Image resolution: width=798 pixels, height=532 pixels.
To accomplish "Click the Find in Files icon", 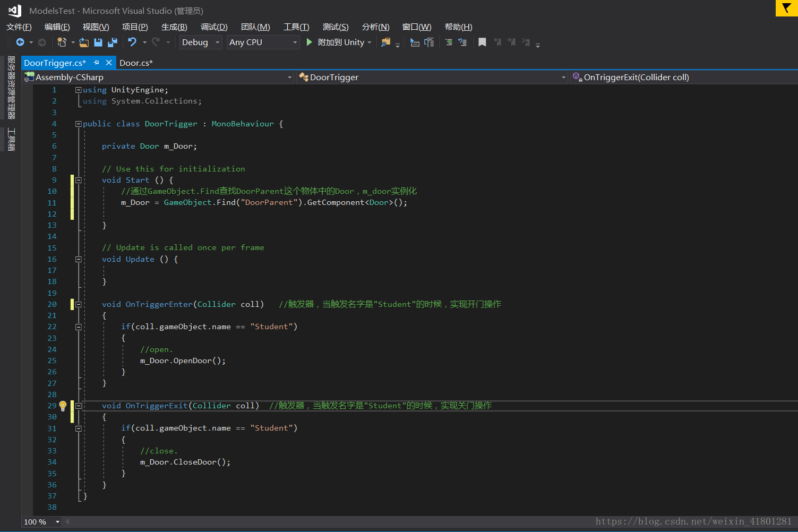I will pos(386,42).
